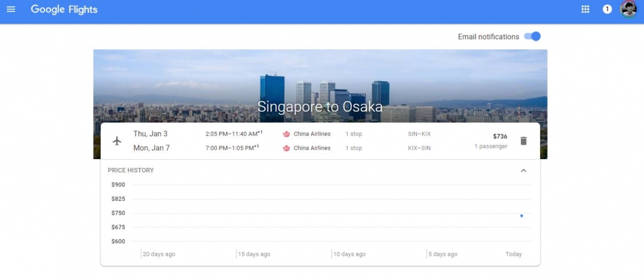Click China Airlines logo on return flight
The height and width of the screenshot is (279, 644).
click(287, 148)
